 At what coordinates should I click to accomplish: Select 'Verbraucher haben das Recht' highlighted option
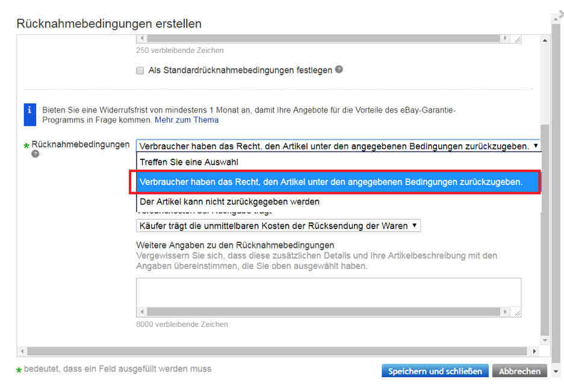pos(338,182)
